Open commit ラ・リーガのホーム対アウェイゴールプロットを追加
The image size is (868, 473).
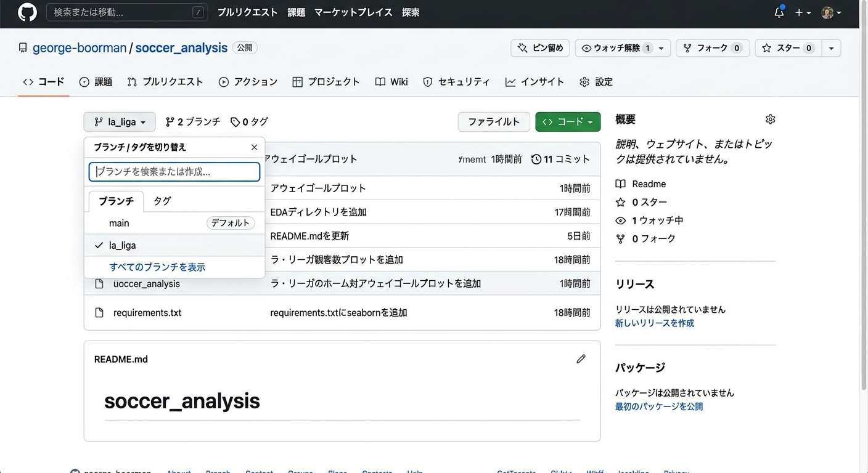tap(375, 284)
